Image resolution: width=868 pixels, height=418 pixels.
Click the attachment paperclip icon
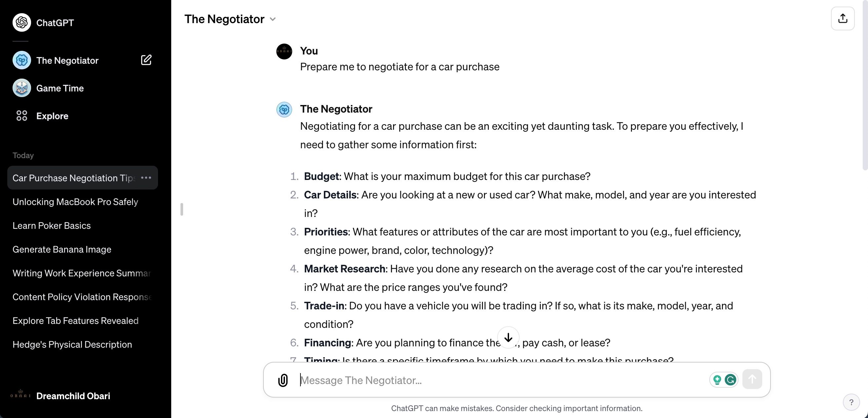283,380
